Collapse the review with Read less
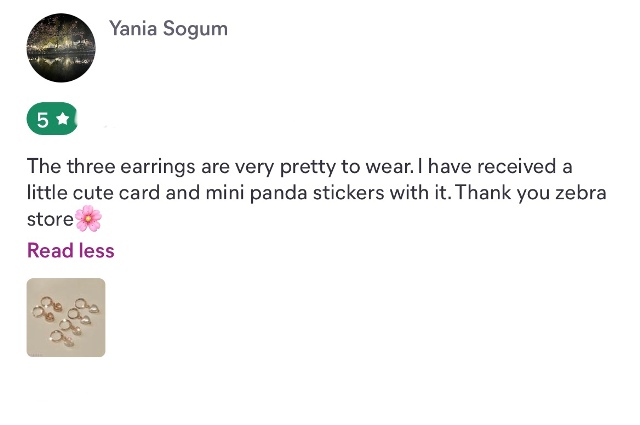Screen dimensions: 640x425 pos(70,250)
